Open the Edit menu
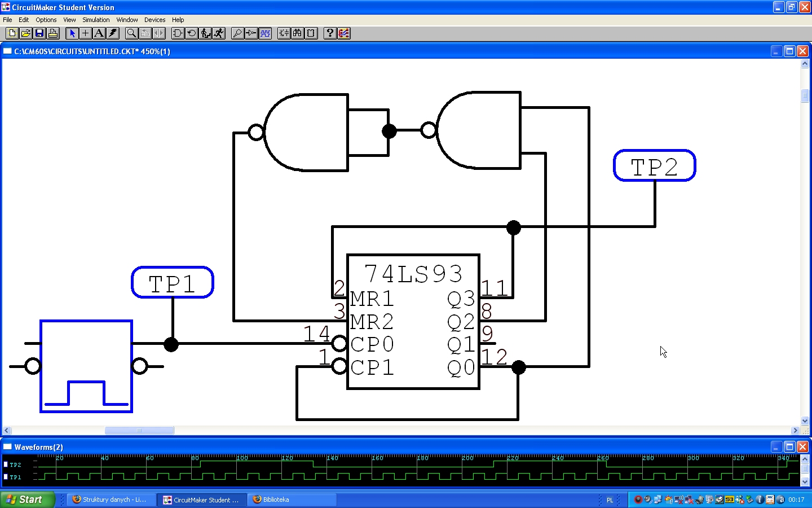 (24, 20)
